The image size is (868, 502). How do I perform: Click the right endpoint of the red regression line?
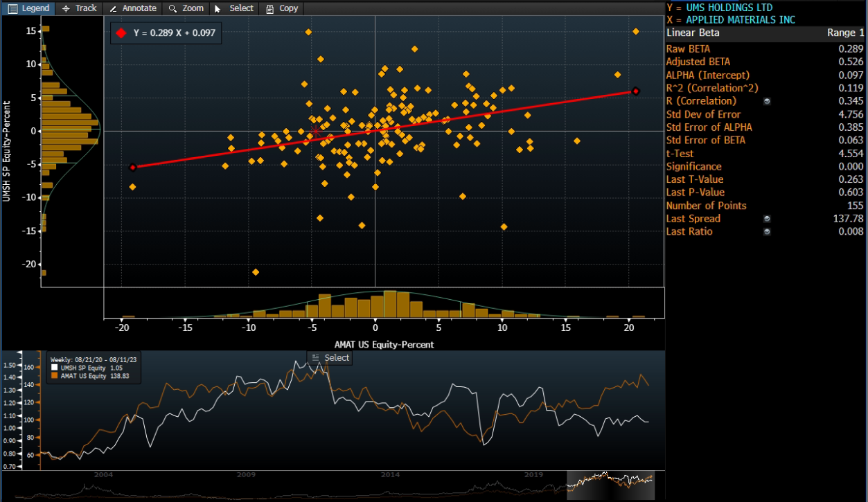pos(636,91)
